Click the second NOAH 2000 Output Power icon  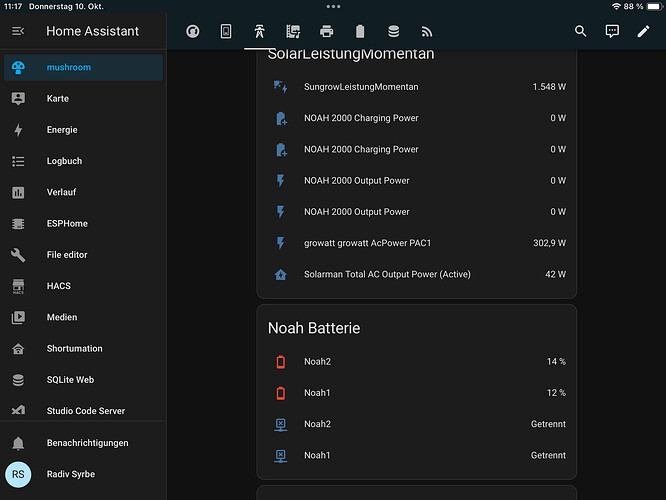click(280, 212)
